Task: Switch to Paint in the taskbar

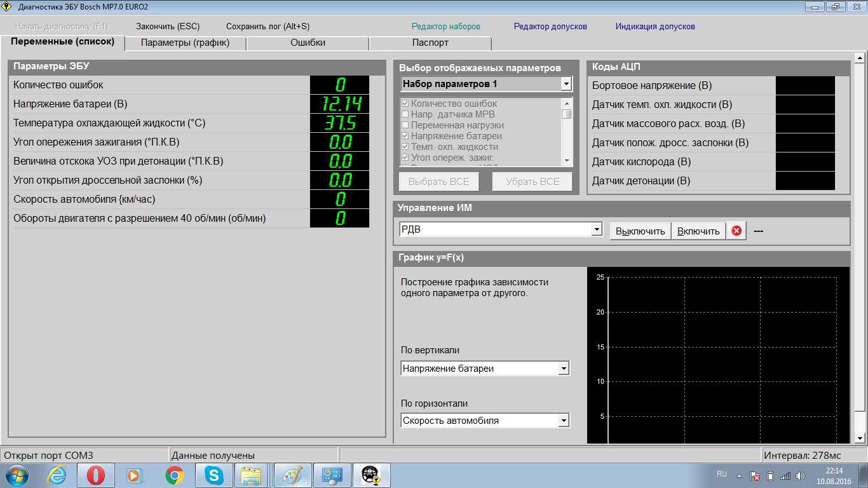Action: (x=292, y=475)
